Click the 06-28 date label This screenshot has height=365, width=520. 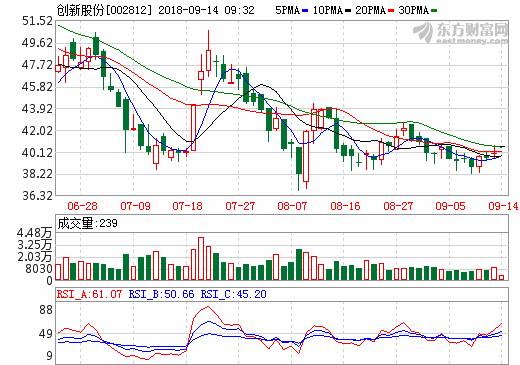(82, 206)
